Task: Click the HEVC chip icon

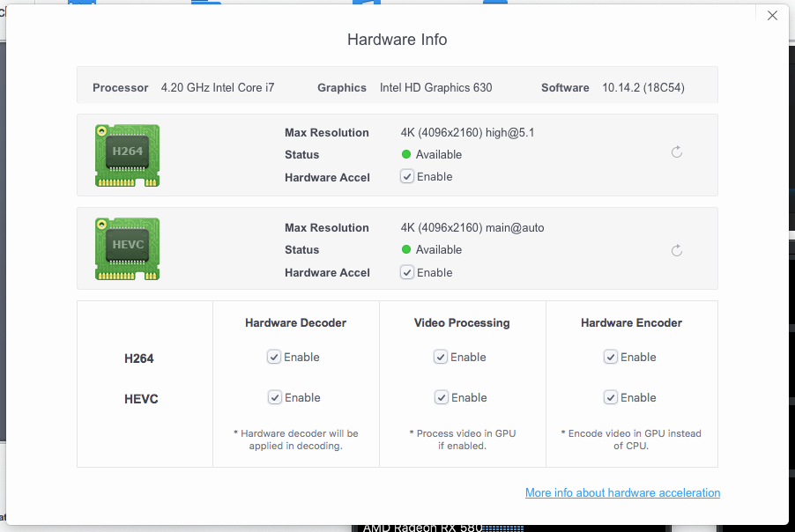Action: [127, 248]
